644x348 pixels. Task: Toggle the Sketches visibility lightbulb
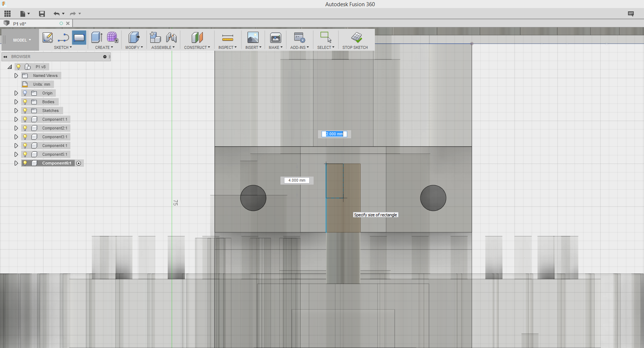tap(25, 111)
